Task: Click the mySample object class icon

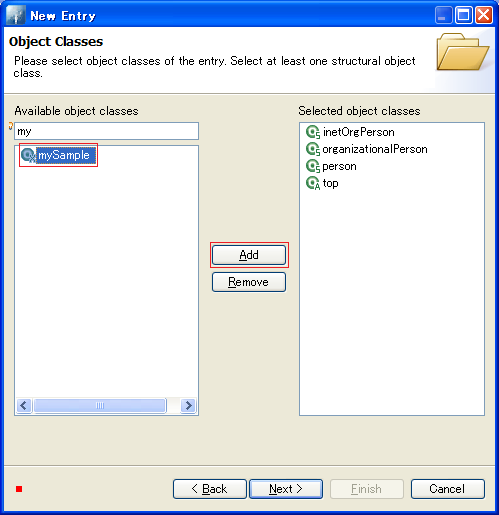Action: (x=28, y=155)
